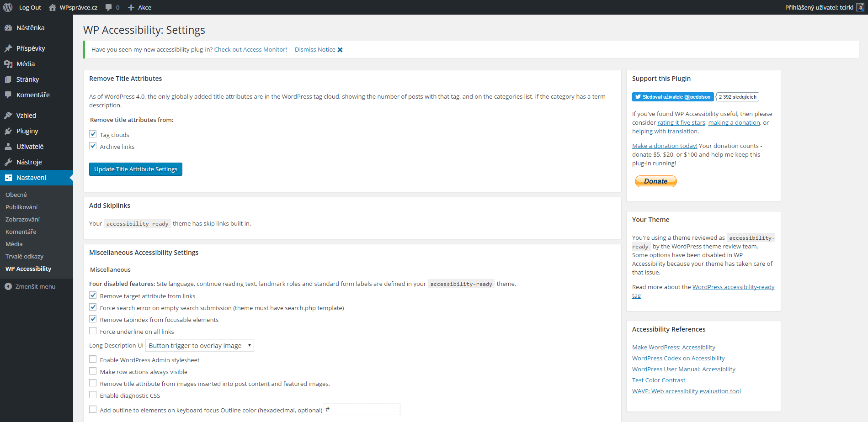
Task: Open the Long Description UI dropdown
Action: point(200,346)
